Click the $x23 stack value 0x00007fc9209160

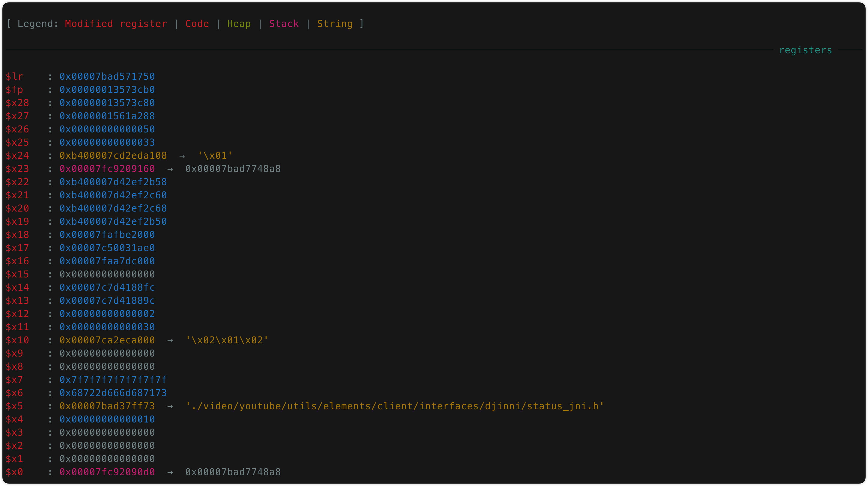click(x=107, y=169)
